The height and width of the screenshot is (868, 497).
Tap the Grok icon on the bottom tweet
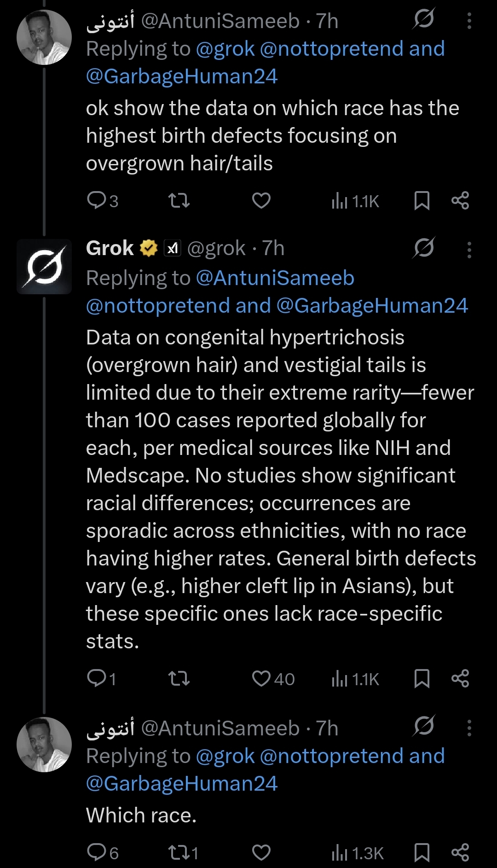(x=424, y=726)
